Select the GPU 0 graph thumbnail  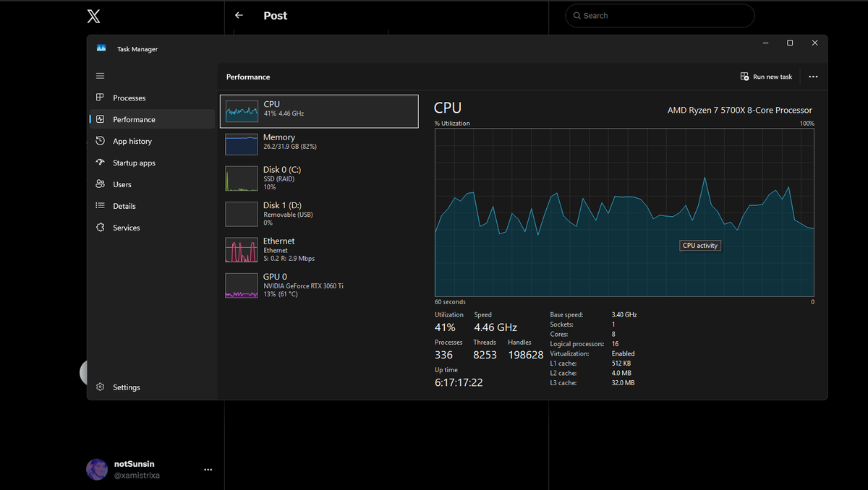coord(242,285)
